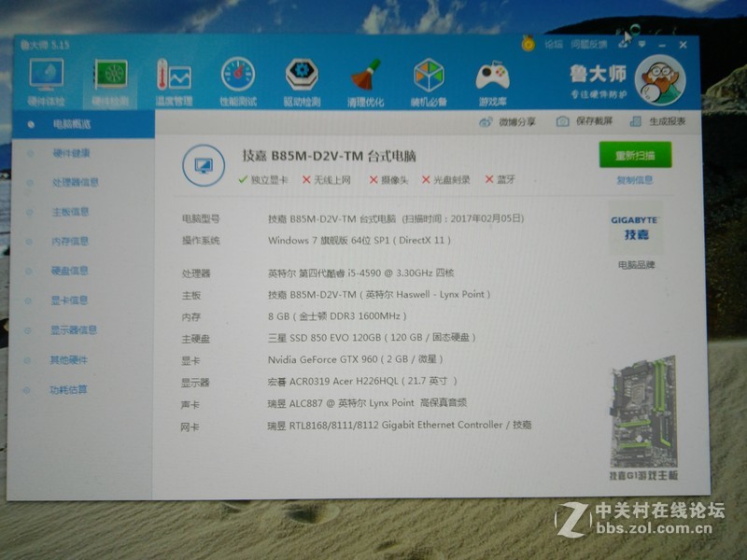
Task: Click the Acer H226HQL monitor text
Action: (365, 381)
